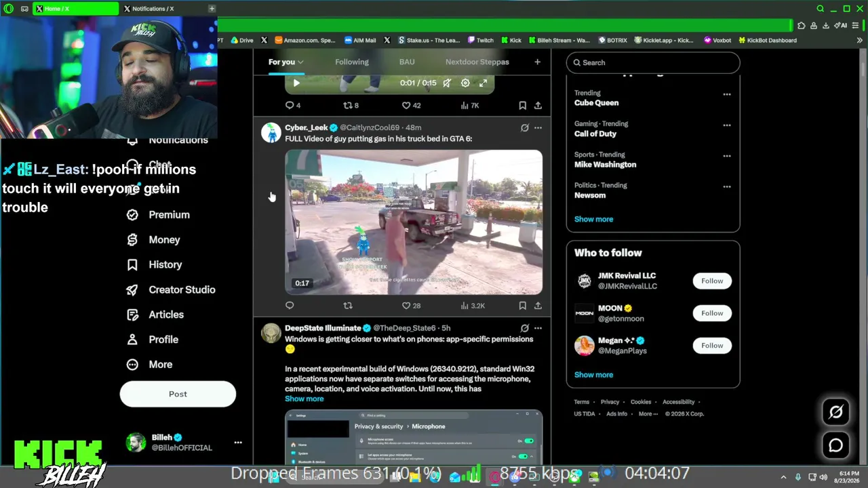This screenshot has width=868, height=488.
Task: Open Articles in X sidebar
Action: pos(155,315)
